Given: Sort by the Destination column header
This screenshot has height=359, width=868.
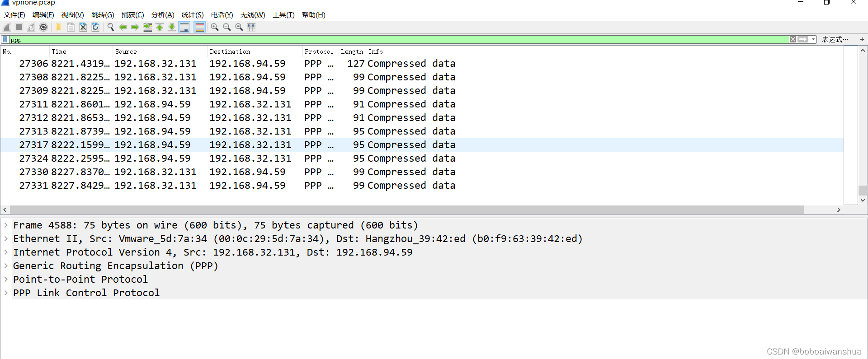Looking at the screenshot, I should pos(255,51).
